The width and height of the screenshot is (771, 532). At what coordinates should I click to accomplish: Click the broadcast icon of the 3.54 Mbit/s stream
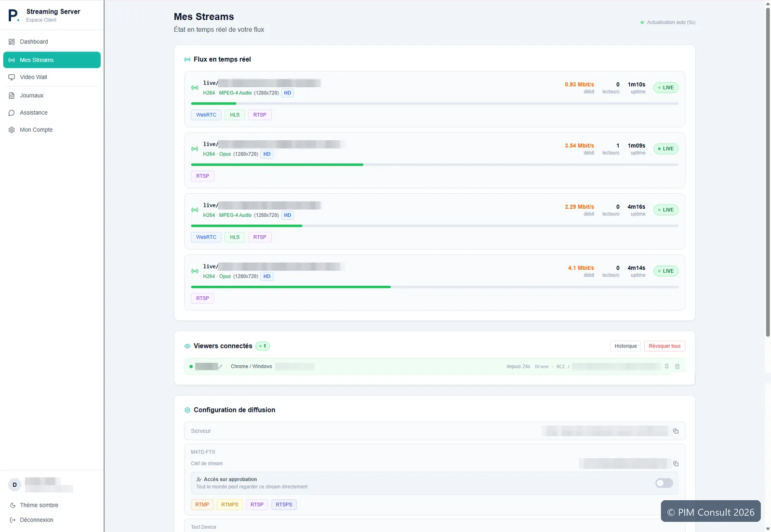[195, 149]
